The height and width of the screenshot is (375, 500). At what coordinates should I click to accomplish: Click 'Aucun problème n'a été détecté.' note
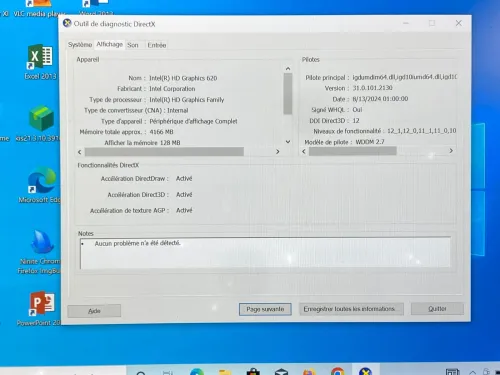137,243
